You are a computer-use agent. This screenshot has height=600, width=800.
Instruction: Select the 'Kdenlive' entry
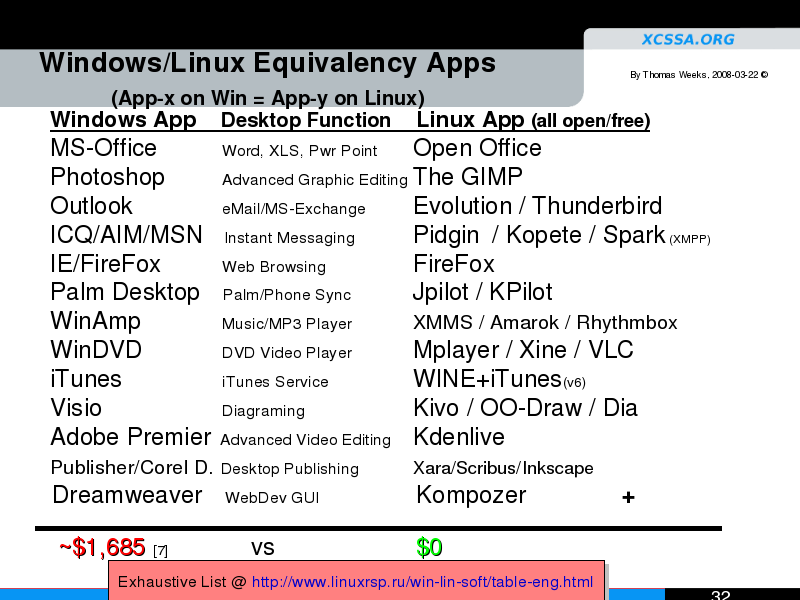click(x=459, y=437)
